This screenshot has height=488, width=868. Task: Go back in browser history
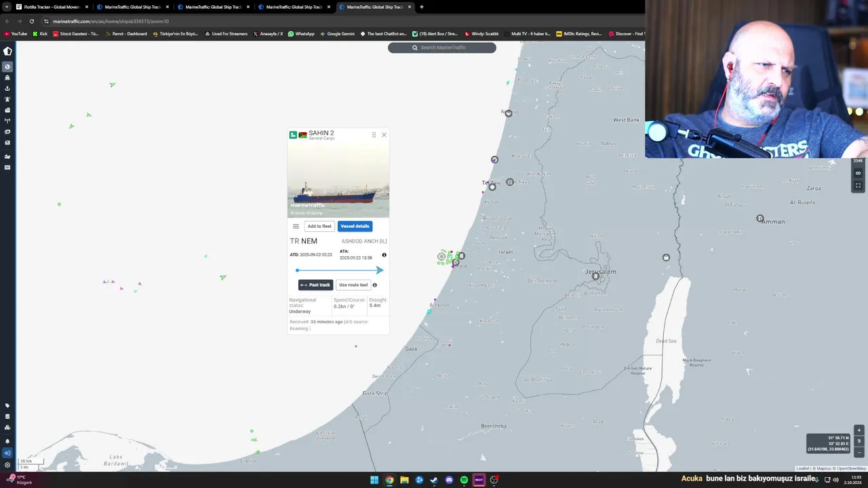(x=7, y=21)
